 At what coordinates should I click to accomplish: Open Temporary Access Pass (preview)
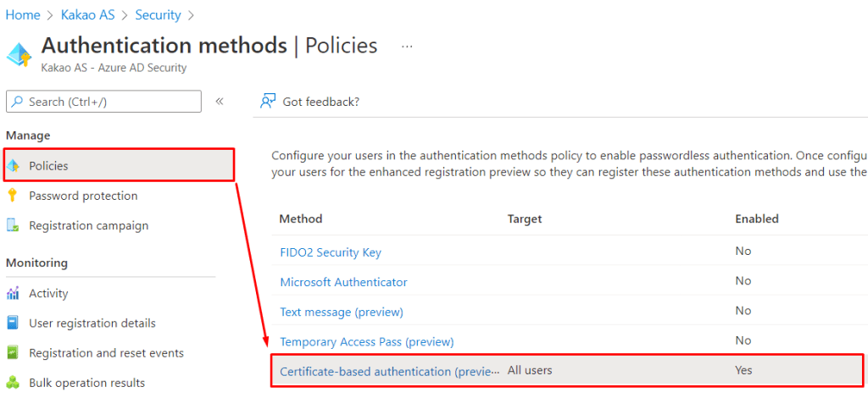tap(367, 341)
